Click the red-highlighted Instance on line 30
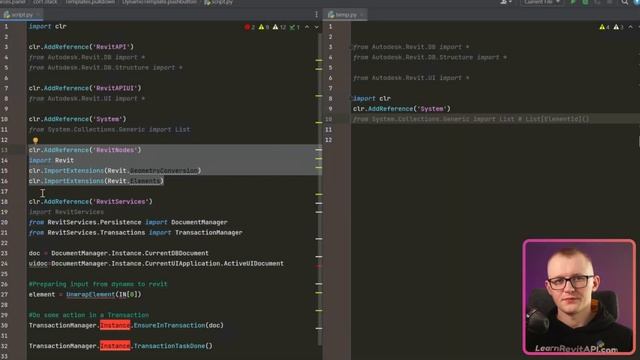 [115, 325]
